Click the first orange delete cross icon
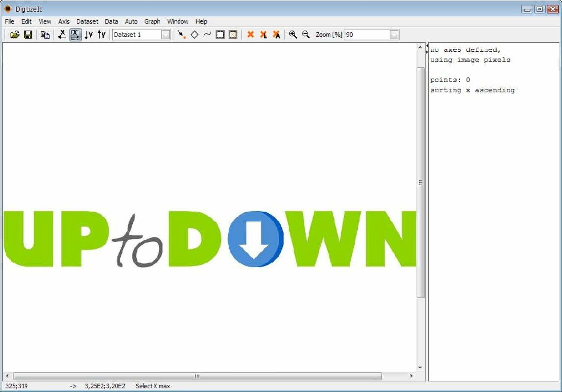This screenshot has height=392, width=562. point(250,35)
